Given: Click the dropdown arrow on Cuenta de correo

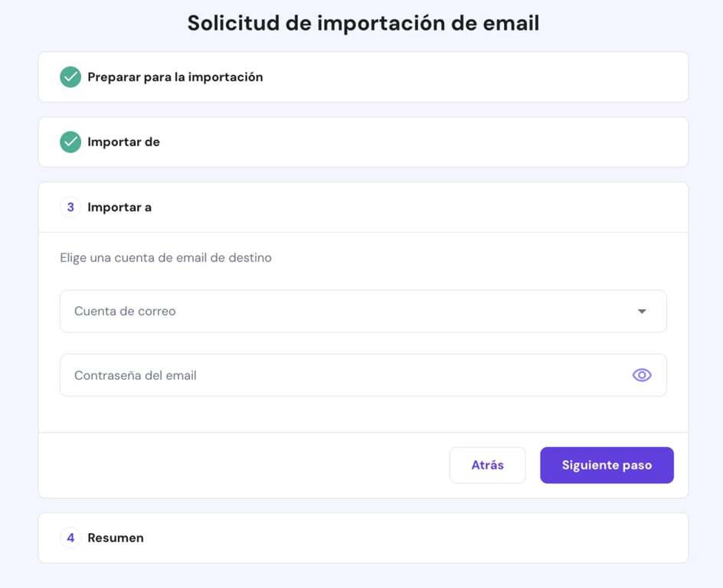Looking at the screenshot, I should tap(641, 311).
